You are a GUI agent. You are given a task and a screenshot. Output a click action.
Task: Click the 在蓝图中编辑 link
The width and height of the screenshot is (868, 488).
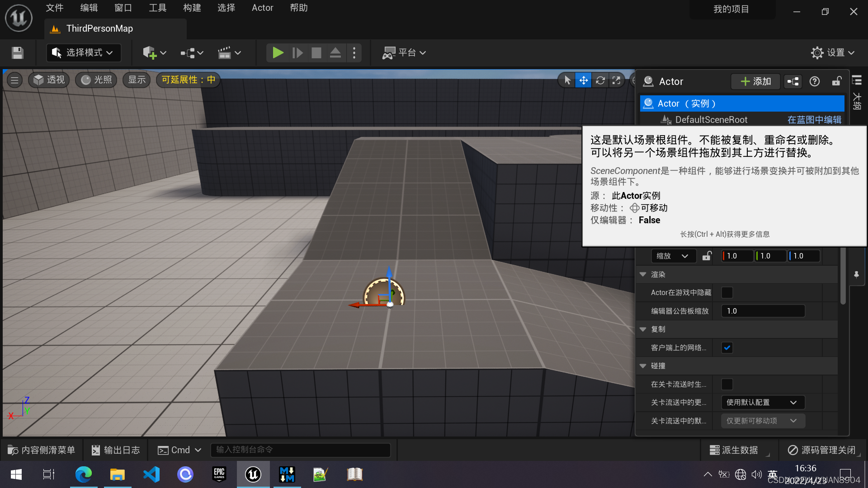coord(814,120)
